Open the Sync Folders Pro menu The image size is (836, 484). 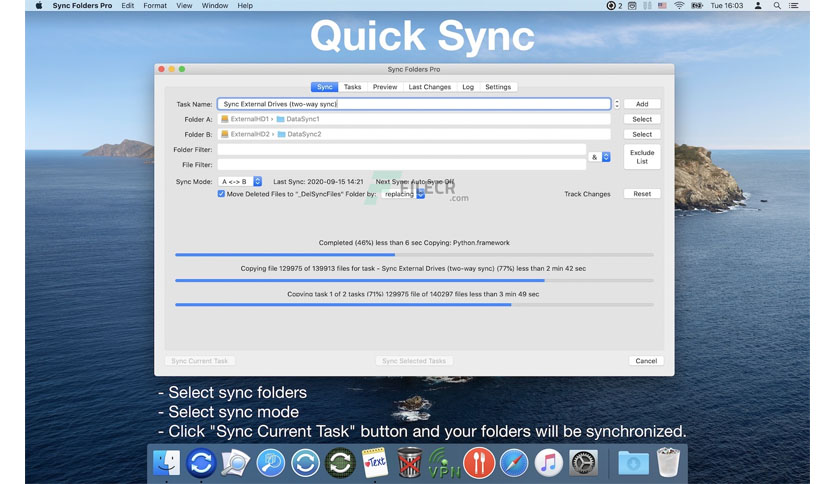tap(82, 5)
